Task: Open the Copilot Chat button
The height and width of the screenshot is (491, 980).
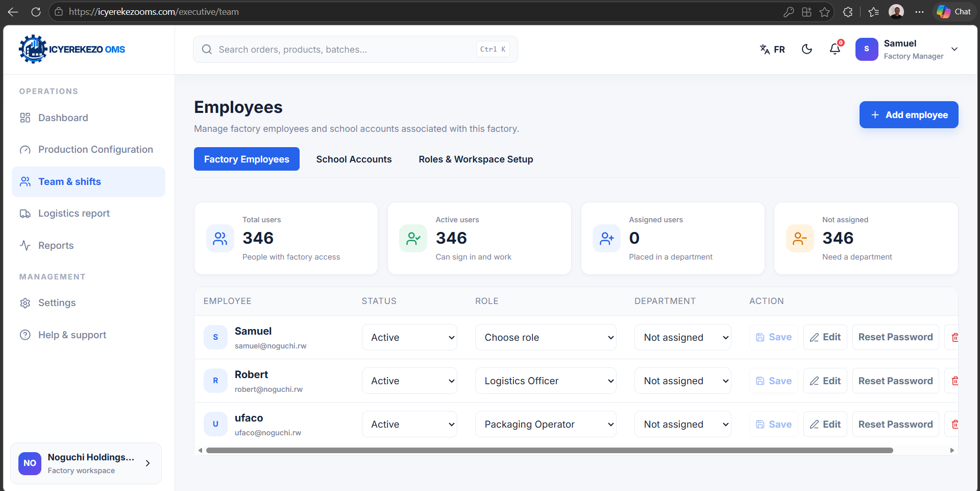Action: coord(954,12)
